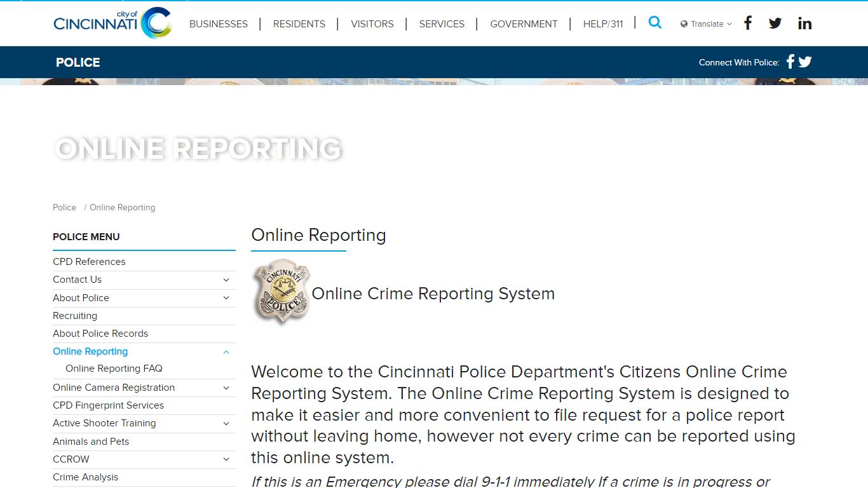Open the Translate dropdown
Viewport: 868px width, 488px height.
tap(706, 24)
